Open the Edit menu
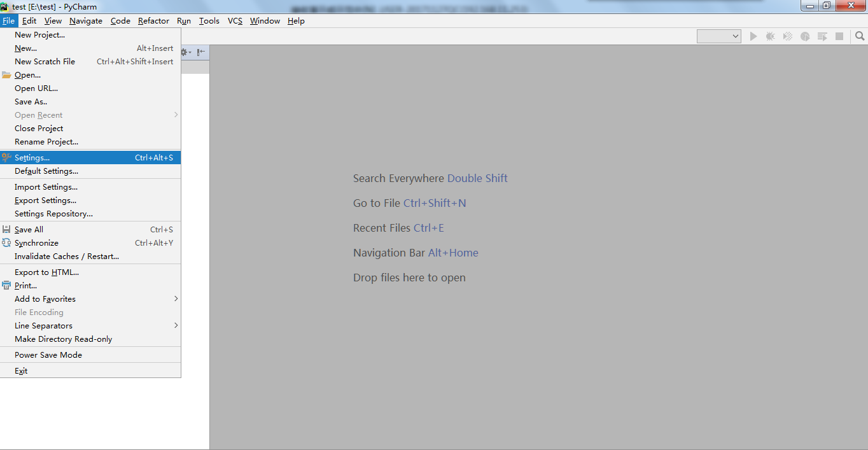This screenshot has width=868, height=450. coord(29,21)
